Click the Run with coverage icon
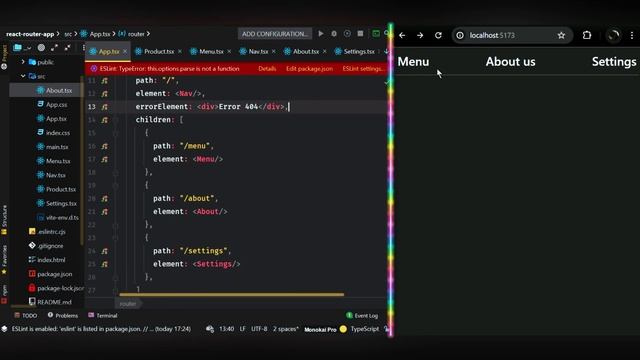 click(x=347, y=33)
